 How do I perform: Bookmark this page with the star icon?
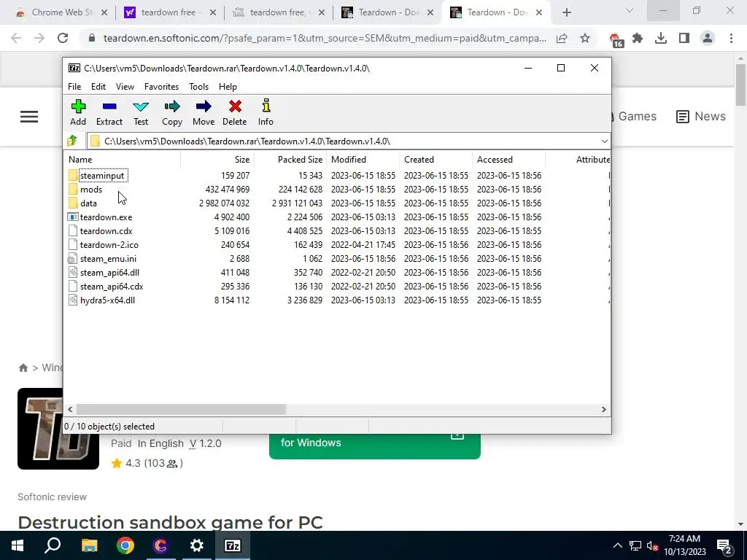(585, 38)
